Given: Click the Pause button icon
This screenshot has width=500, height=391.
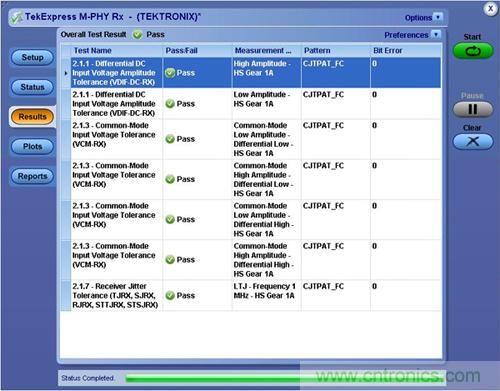Looking at the screenshot, I should click(473, 109).
